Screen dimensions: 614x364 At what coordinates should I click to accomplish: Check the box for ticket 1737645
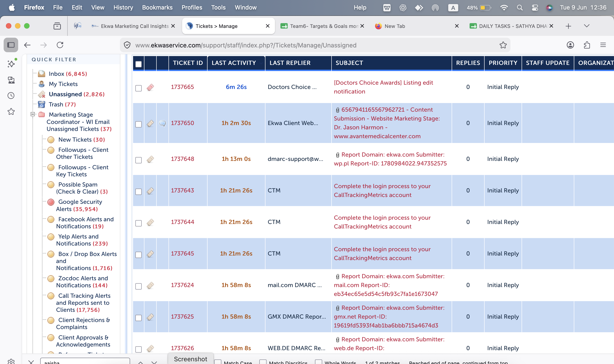click(x=139, y=255)
